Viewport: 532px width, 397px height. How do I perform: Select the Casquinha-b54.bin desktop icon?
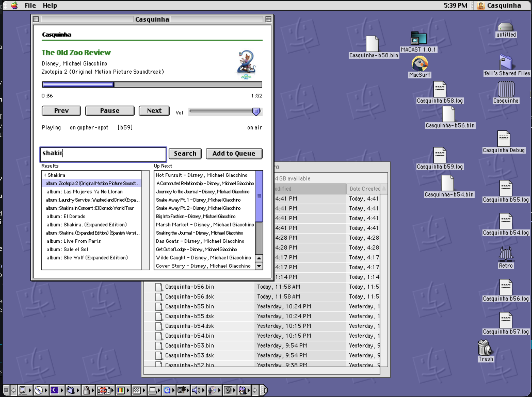(448, 183)
